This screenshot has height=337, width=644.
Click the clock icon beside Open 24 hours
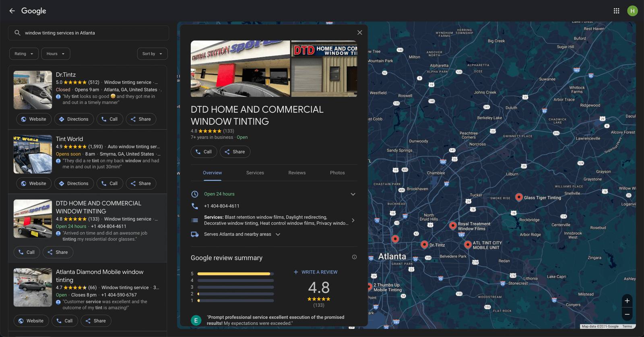(195, 194)
